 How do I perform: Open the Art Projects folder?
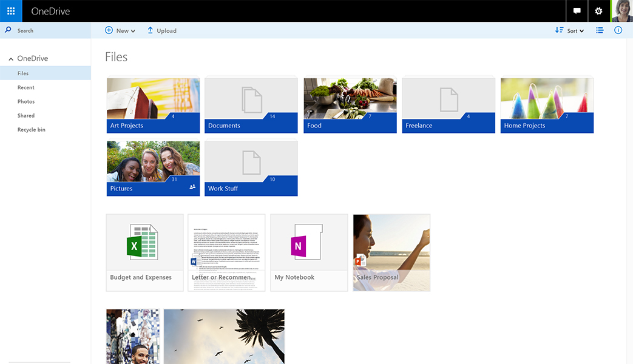click(x=153, y=106)
